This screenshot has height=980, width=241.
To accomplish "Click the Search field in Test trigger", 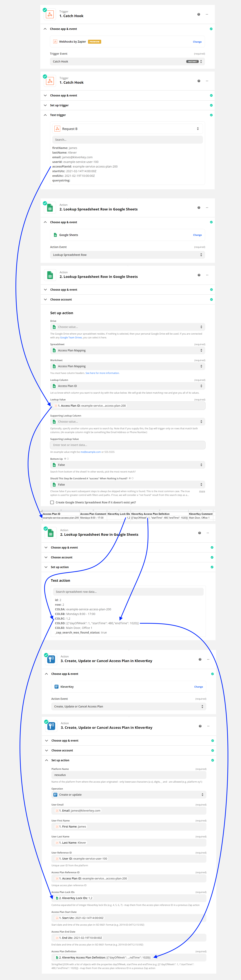I will pyautogui.click(x=128, y=140).
